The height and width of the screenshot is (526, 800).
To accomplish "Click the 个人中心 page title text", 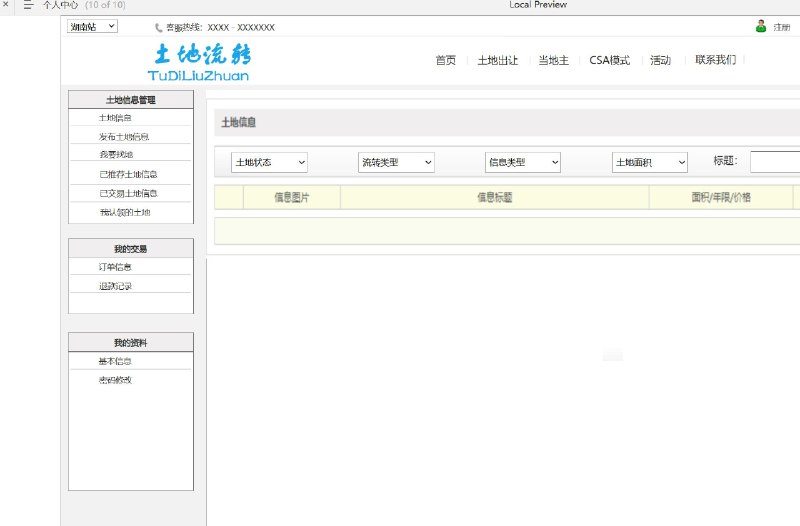I will point(60,5).
